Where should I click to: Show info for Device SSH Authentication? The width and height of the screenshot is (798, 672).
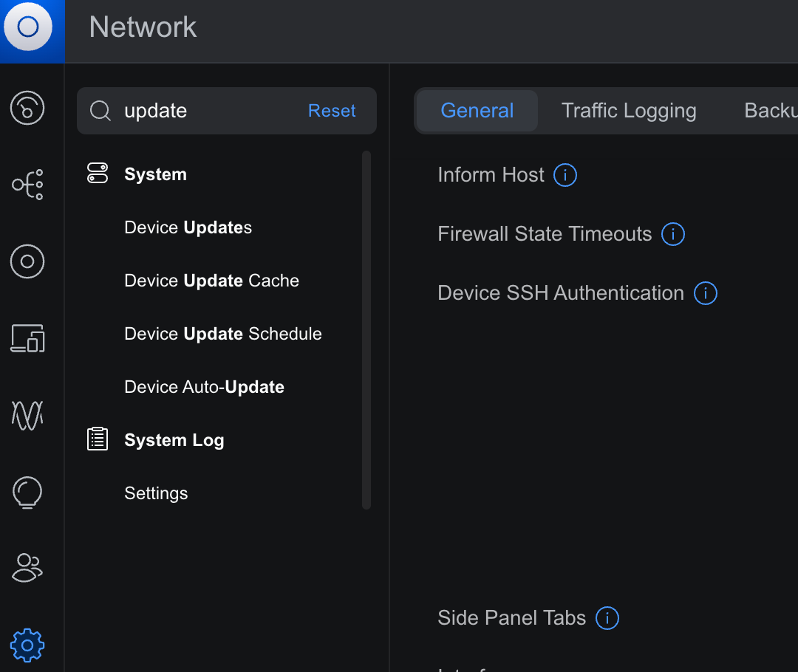point(706,293)
